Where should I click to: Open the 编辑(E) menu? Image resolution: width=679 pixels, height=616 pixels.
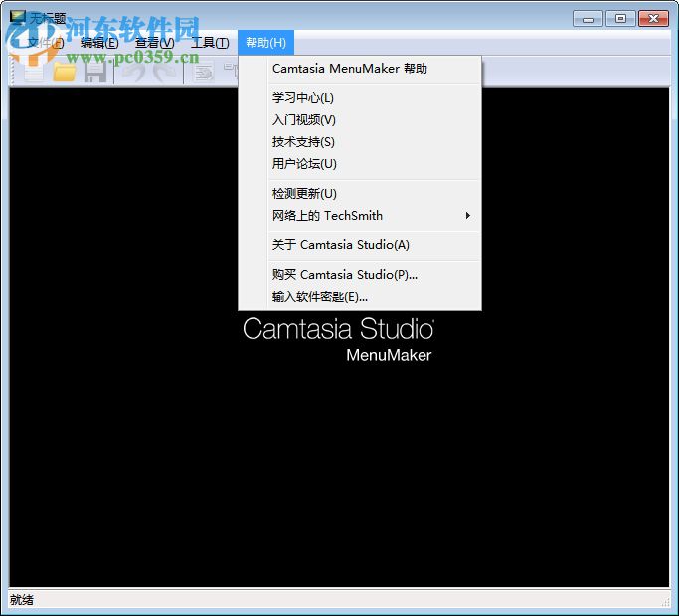click(99, 43)
